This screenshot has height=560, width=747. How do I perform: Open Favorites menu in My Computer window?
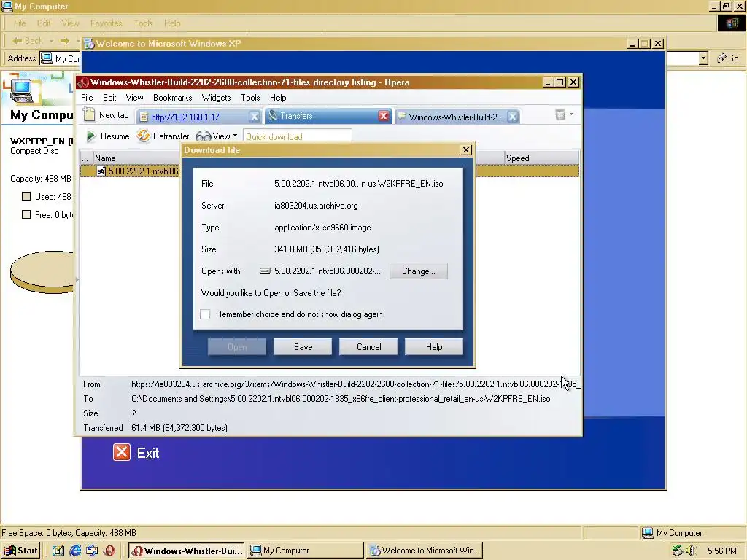[x=107, y=23]
